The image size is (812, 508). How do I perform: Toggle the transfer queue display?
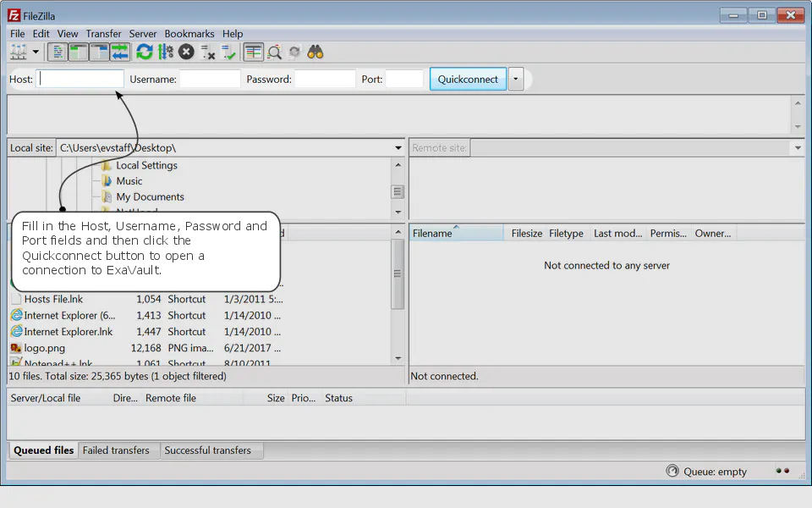click(119, 52)
